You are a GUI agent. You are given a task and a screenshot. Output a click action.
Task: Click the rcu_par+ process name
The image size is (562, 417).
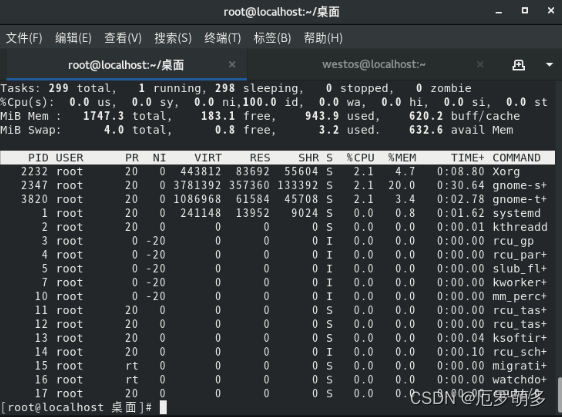[x=519, y=255]
